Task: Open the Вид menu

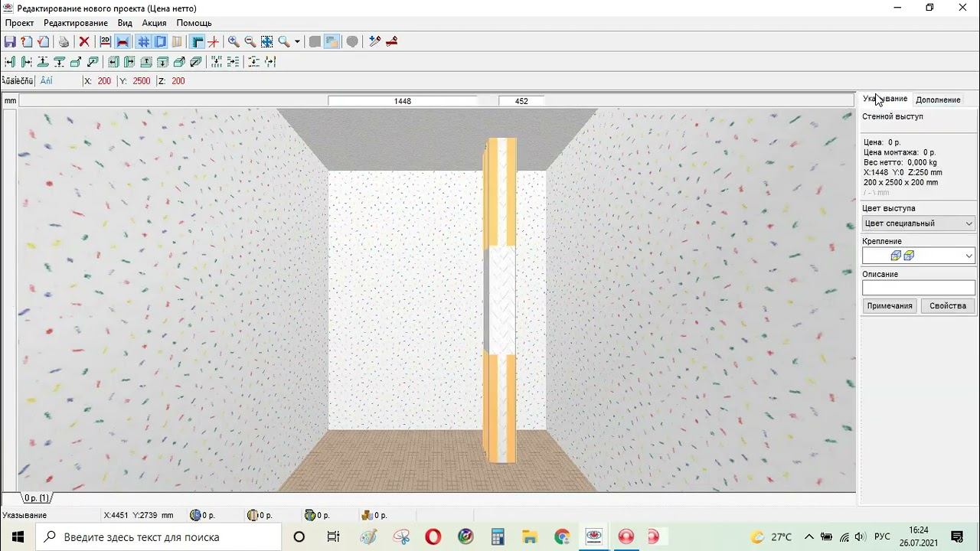Action: [x=125, y=23]
